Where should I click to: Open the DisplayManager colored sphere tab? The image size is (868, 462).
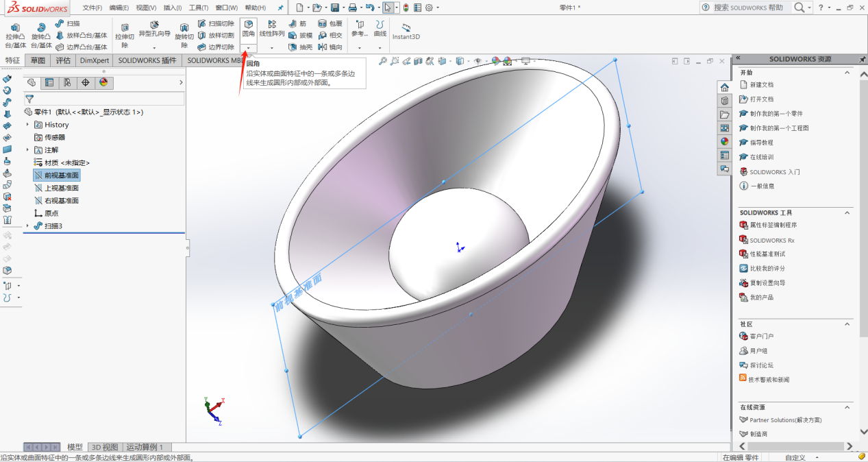(103, 82)
